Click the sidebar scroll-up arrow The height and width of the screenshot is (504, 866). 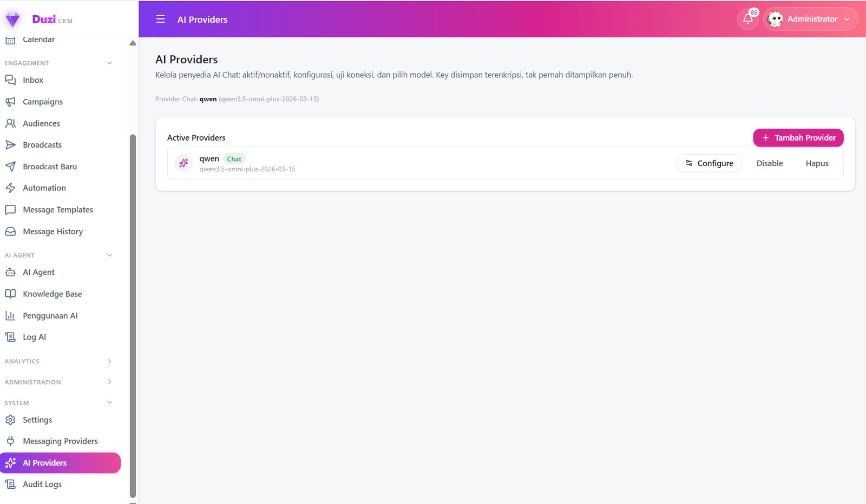133,43
